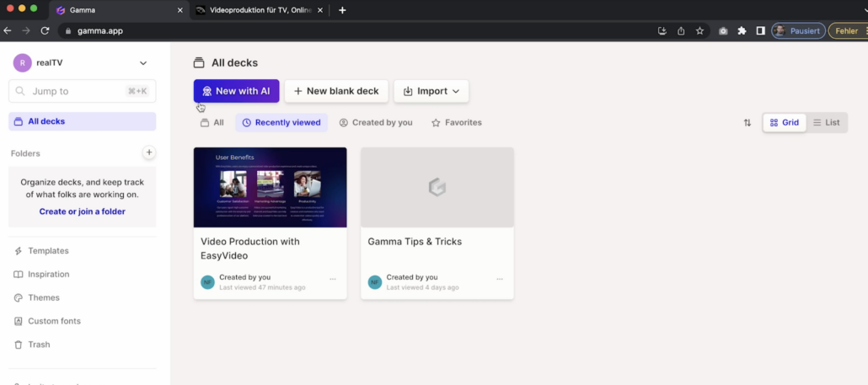The height and width of the screenshot is (385, 868).
Task: Reload the page with the refresh icon
Action: [45, 31]
